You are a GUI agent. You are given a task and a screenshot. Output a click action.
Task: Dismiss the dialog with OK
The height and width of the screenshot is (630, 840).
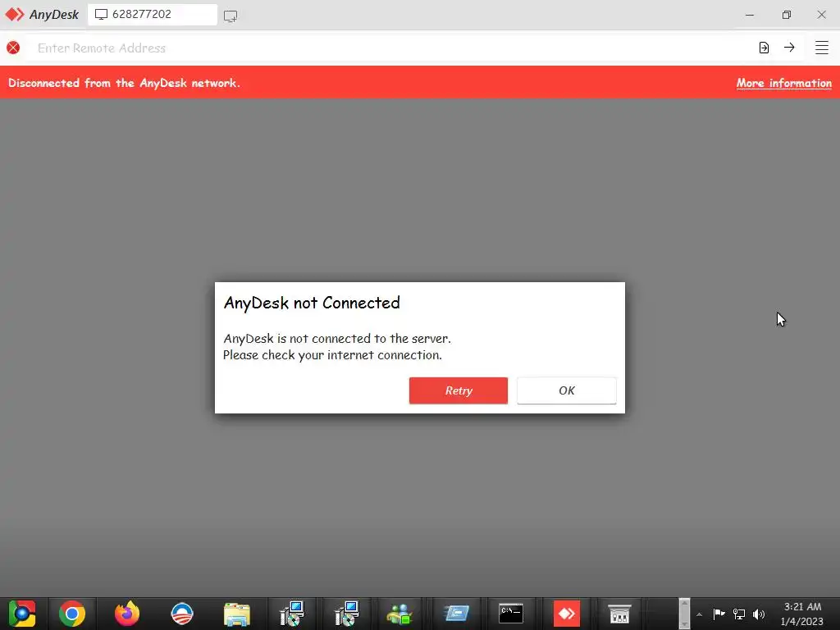pyautogui.click(x=566, y=390)
